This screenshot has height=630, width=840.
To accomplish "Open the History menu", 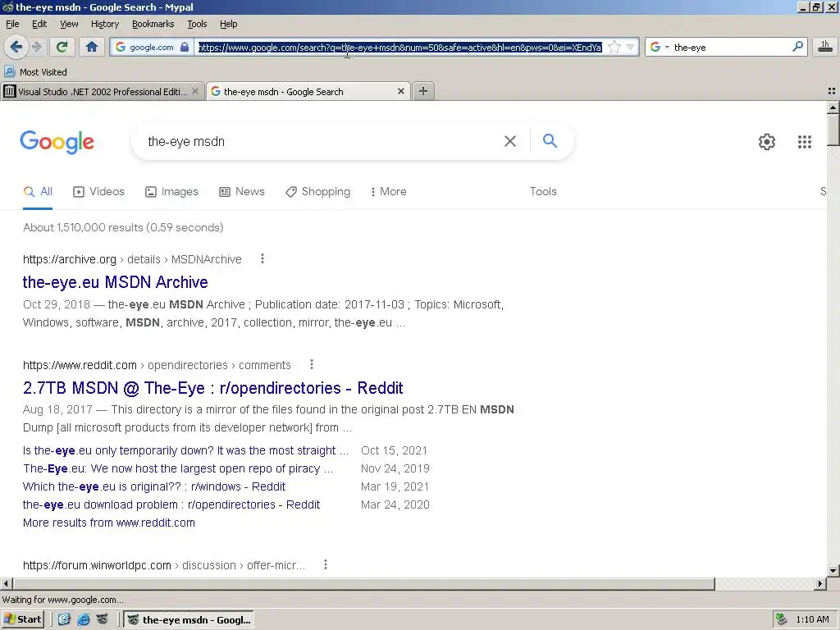I will click(105, 24).
